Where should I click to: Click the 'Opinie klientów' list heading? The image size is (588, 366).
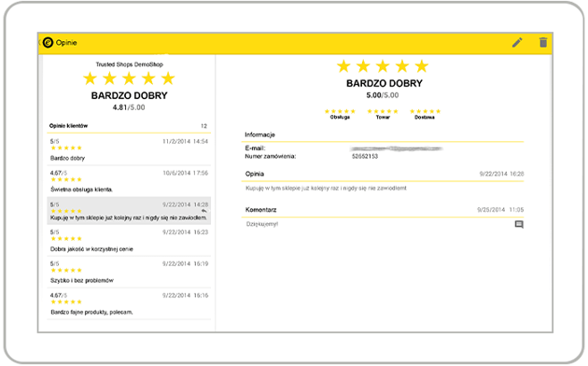click(x=69, y=126)
